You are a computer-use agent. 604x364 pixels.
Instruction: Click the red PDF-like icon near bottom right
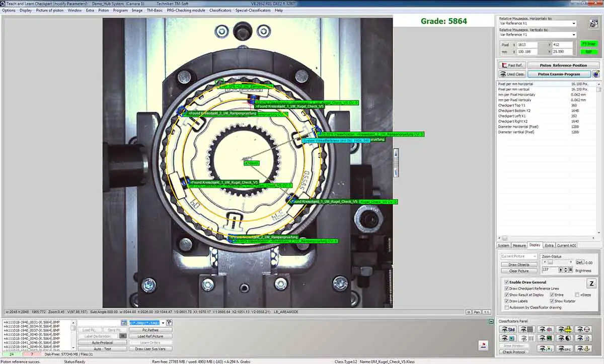pyautogui.click(x=484, y=344)
